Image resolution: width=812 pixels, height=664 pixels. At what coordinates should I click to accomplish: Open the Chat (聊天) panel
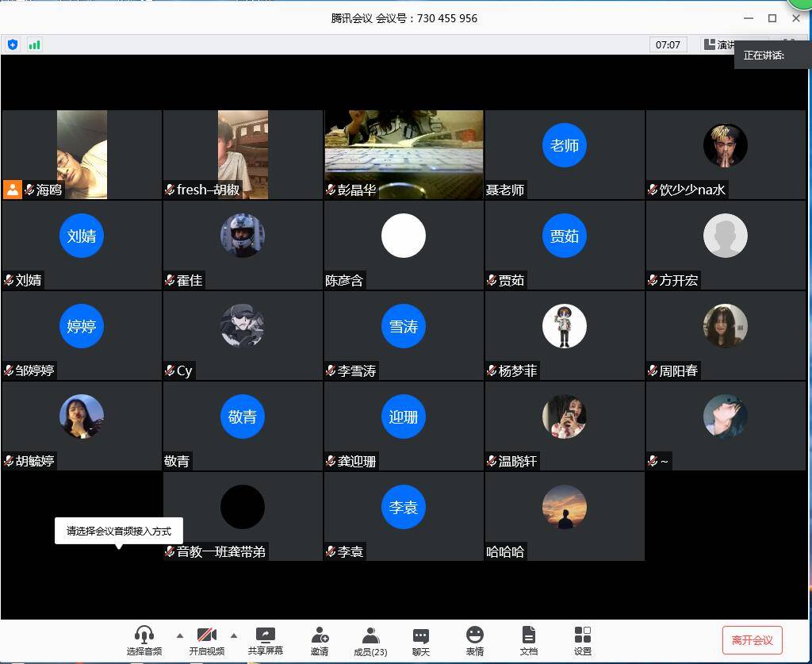[x=421, y=640]
